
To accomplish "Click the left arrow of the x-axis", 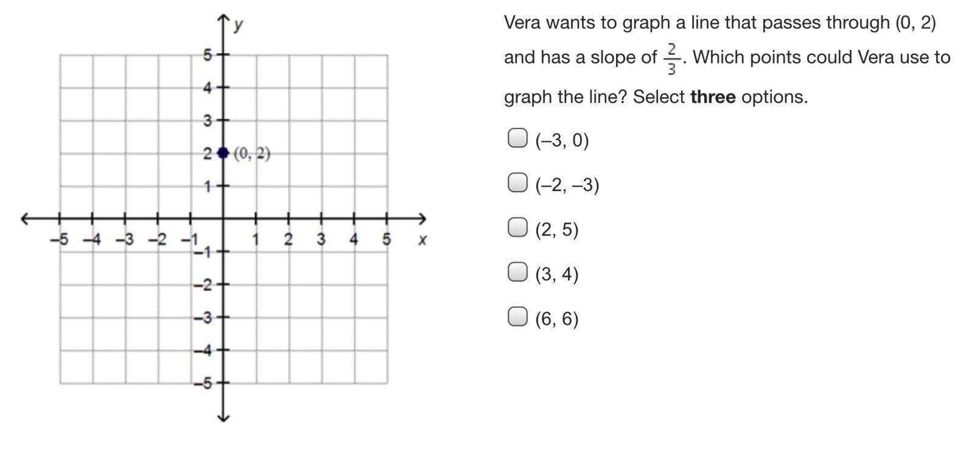I will point(27,219).
